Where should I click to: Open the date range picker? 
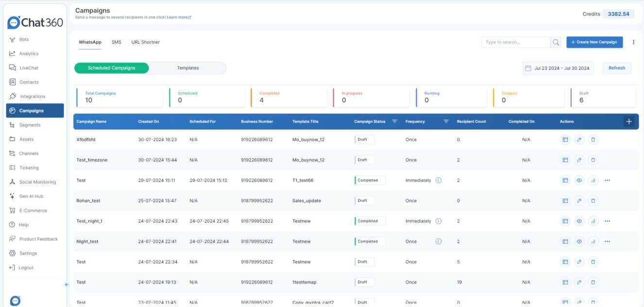tap(558, 68)
